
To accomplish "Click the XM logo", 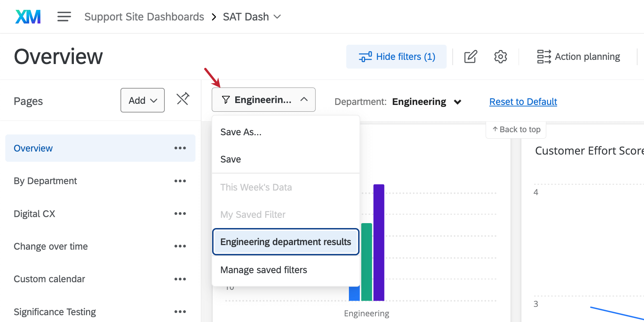I will (28, 16).
